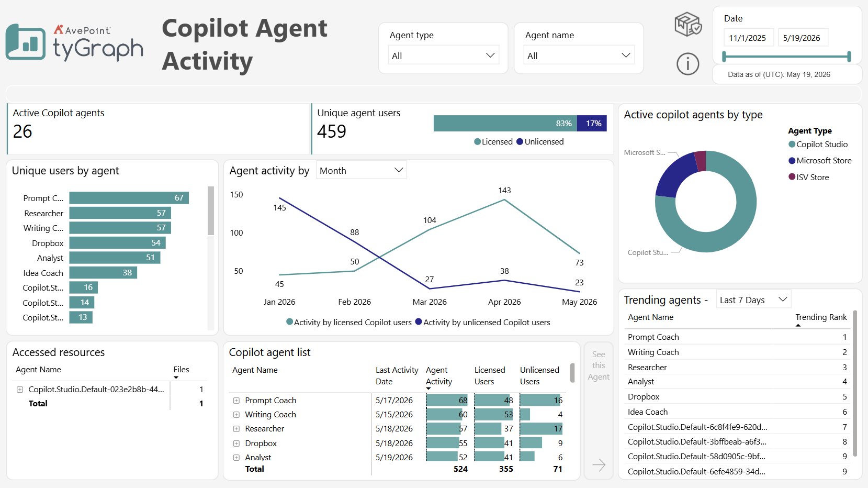868x488 pixels.
Task: Click the 5/17/2026 date cell
Action: pyautogui.click(x=394, y=401)
